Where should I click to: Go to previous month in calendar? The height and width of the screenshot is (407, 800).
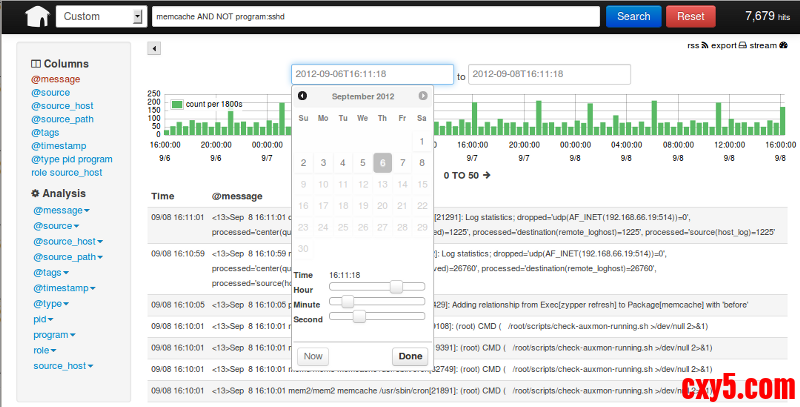[x=303, y=96]
